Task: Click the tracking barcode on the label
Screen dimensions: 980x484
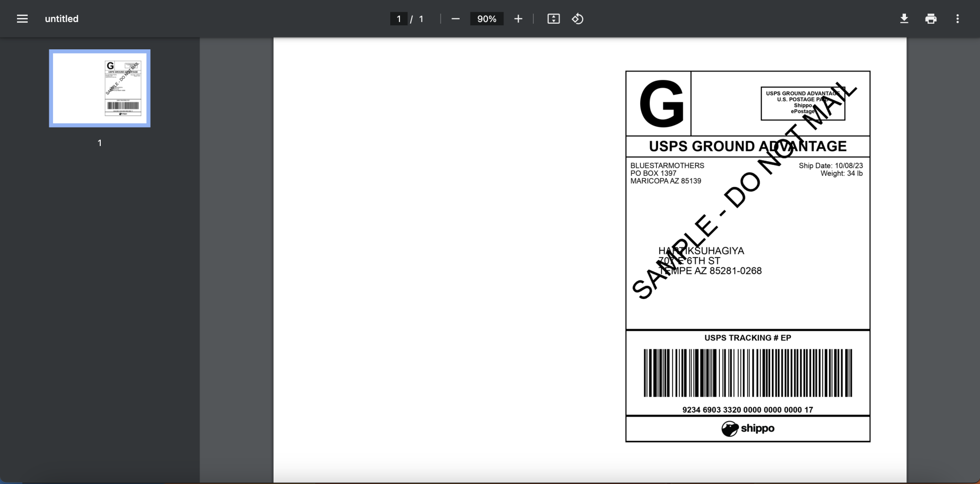Action: (748, 373)
